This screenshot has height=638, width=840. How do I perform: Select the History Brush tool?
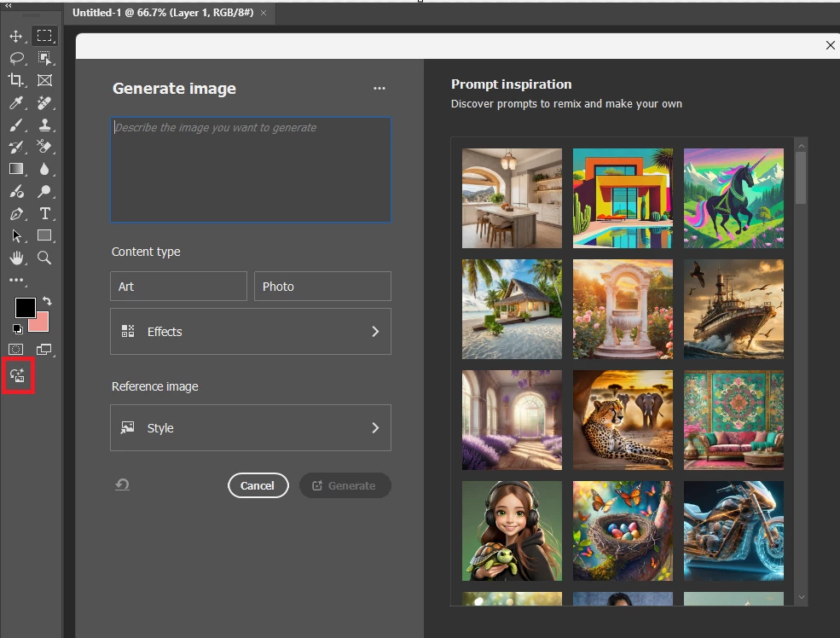[16, 147]
